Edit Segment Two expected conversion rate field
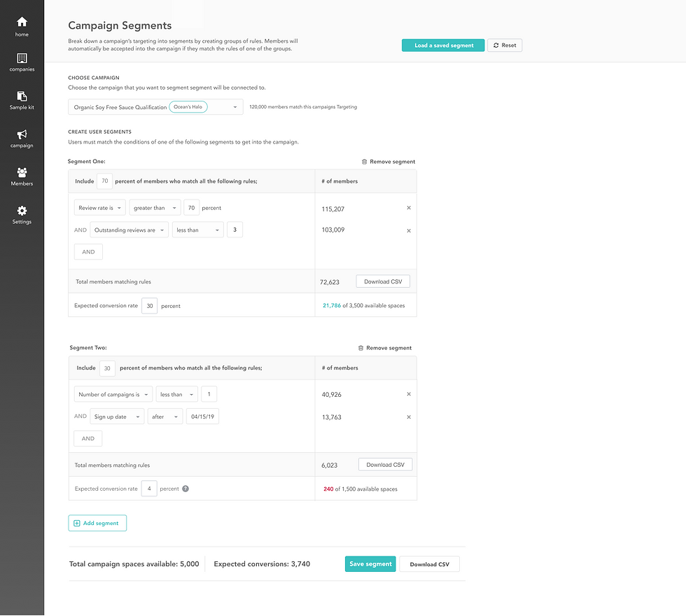The width and height of the screenshot is (686, 616). coord(149,489)
